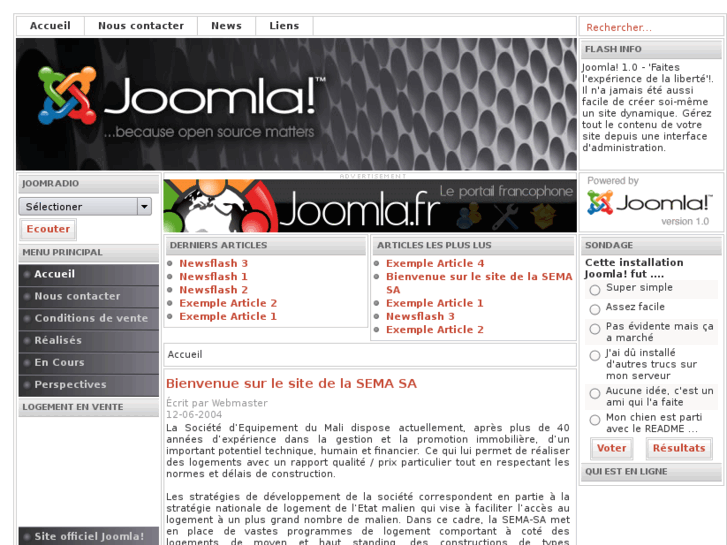Click the 'Écrit par Webmaster' author line
The width and height of the screenshot is (727, 545).
(x=217, y=403)
